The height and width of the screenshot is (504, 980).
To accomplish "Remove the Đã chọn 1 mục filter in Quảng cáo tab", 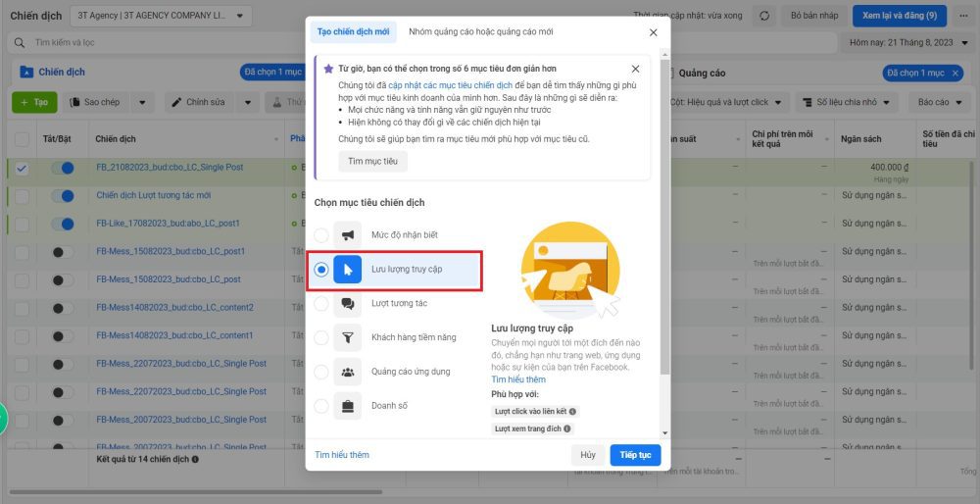I will tap(955, 74).
